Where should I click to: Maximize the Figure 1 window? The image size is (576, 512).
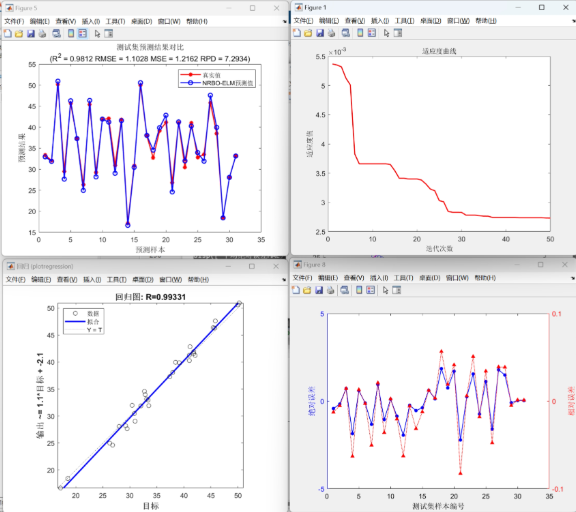[541, 7]
